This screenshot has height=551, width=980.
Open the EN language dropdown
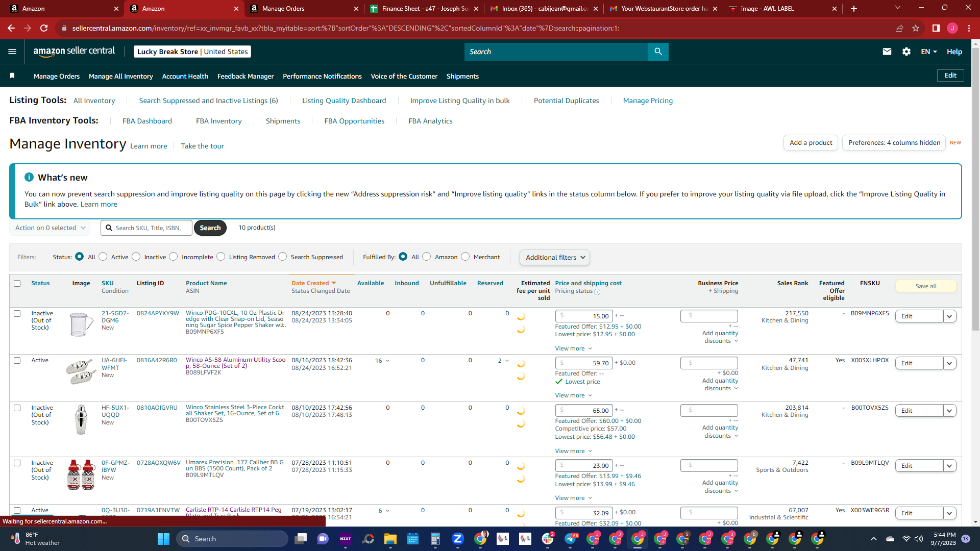pos(929,52)
